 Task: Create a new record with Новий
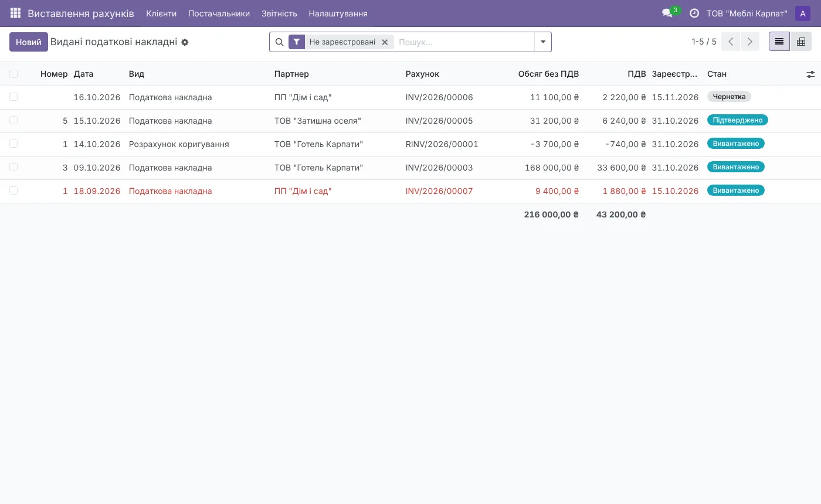point(29,42)
